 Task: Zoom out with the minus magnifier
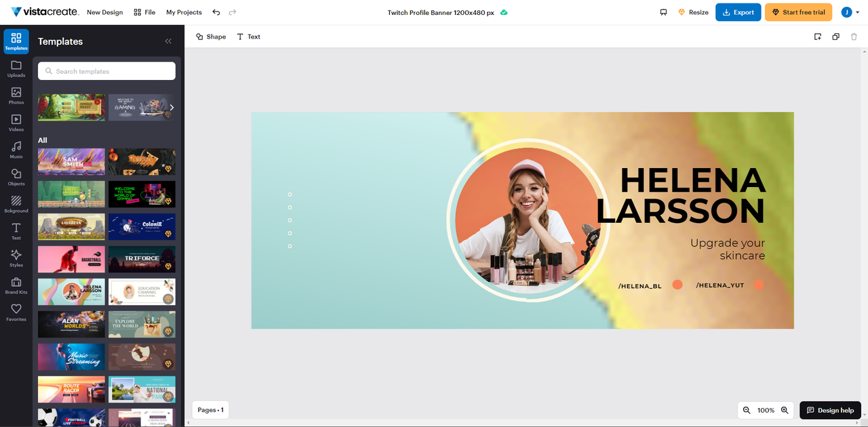(747, 410)
